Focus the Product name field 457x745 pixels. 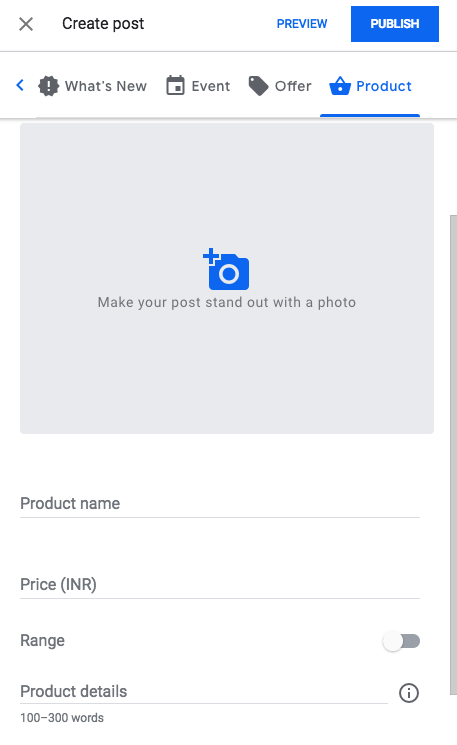pos(220,504)
